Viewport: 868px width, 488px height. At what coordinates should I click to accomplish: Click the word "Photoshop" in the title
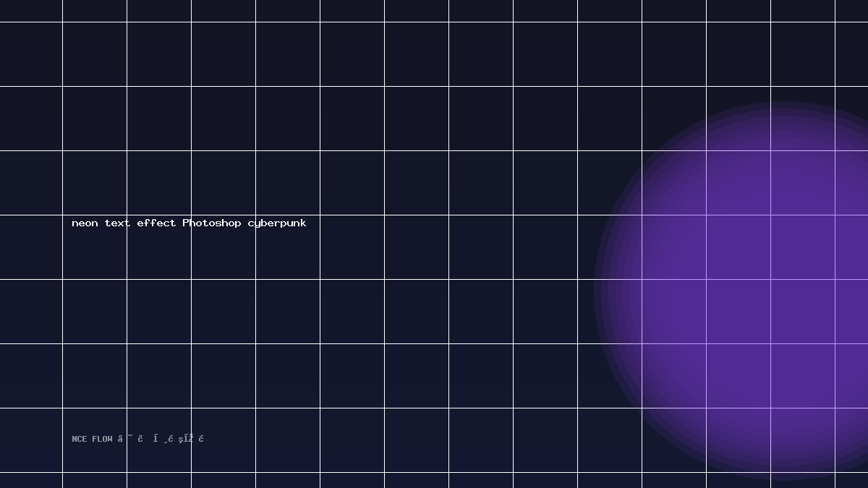(x=212, y=223)
